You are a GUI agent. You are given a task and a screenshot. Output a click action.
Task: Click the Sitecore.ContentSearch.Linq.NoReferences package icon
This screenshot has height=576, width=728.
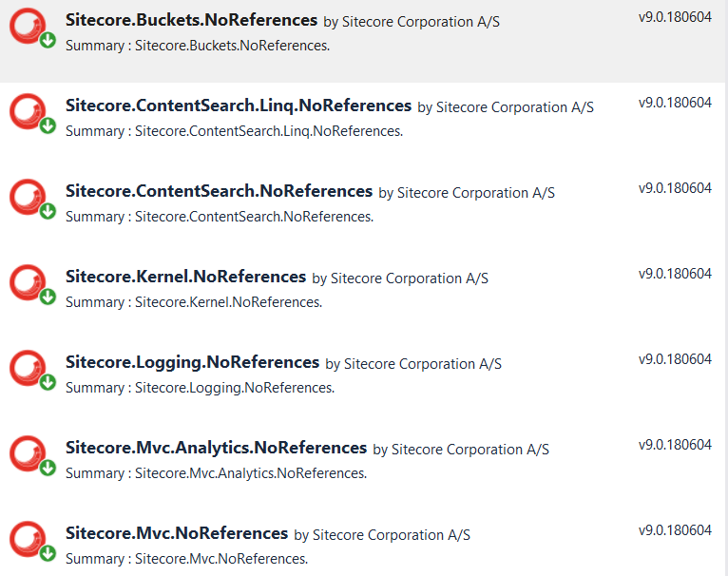tap(30, 113)
